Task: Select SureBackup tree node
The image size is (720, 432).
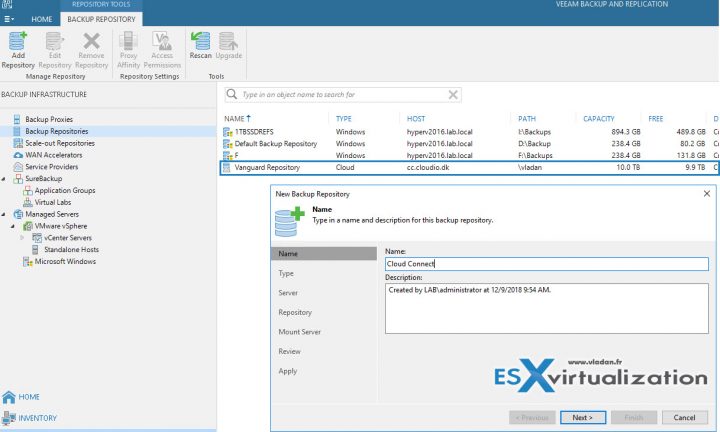Action: [43, 179]
